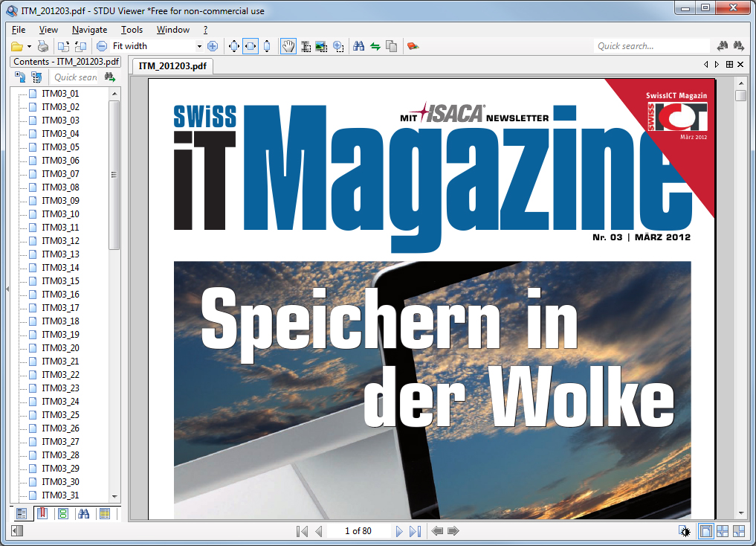This screenshot has width=756, height=546.
Task: Click the rotate left page icon
Action: pos(64,46)
